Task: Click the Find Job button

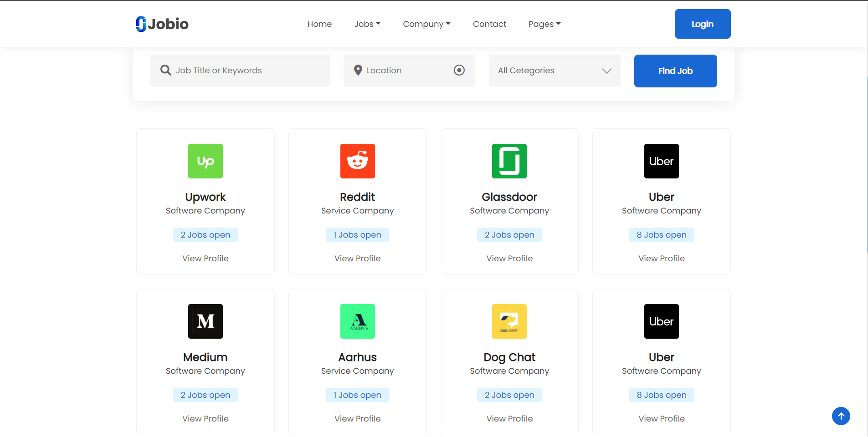Action: coord(676,71)
